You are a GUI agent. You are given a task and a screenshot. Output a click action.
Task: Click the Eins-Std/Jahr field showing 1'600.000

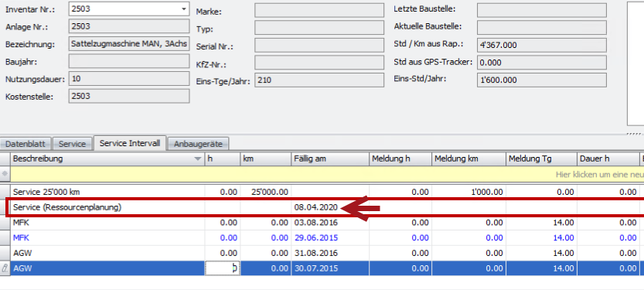tap(542, 80)
